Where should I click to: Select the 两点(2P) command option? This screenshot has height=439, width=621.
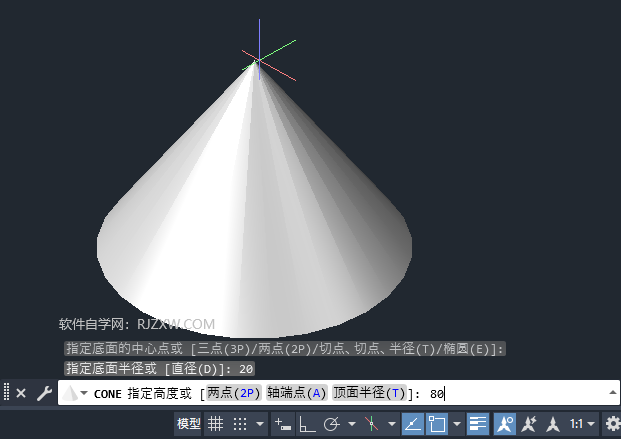tap(234, 393)
